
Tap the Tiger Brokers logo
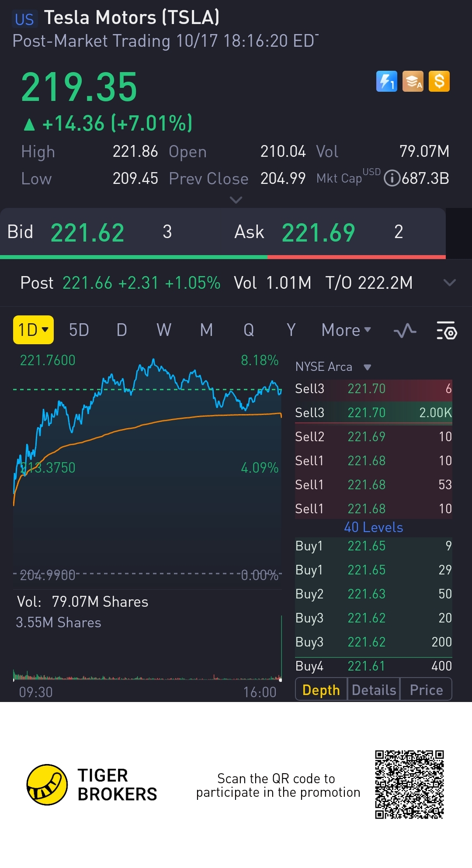pyautogui.click(x=92, y=785)
